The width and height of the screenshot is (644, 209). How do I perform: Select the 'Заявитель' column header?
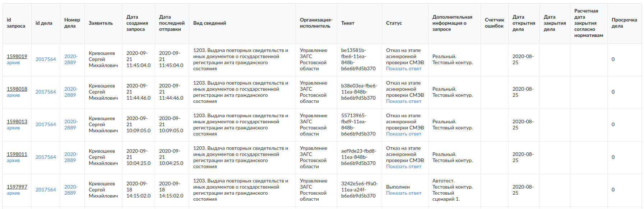101,23
